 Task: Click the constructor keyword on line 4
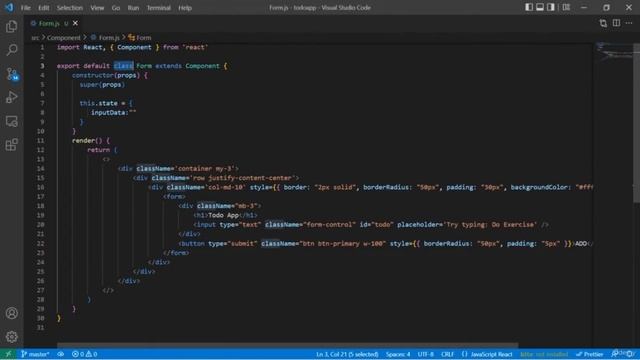[93, 76]
